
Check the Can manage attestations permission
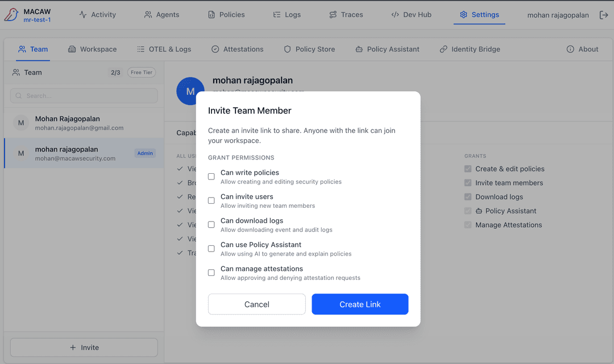point(211,273)
